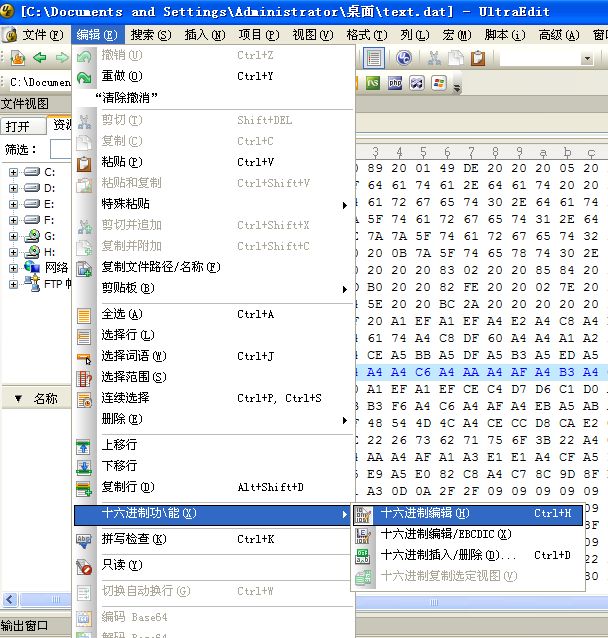Screen dimensions: 608x638
Task: Open the 脚本 (Script) menu
Action: [x=505, y=35]
